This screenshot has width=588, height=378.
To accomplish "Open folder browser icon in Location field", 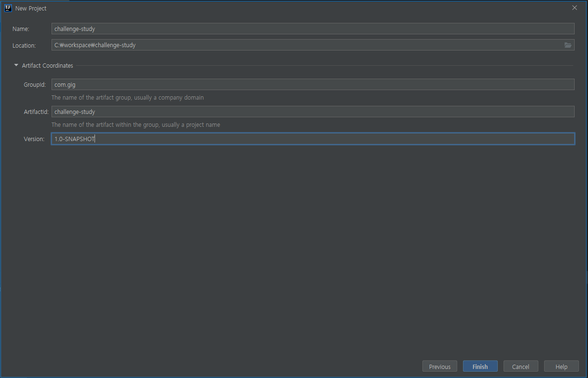I will coord(568,45).
